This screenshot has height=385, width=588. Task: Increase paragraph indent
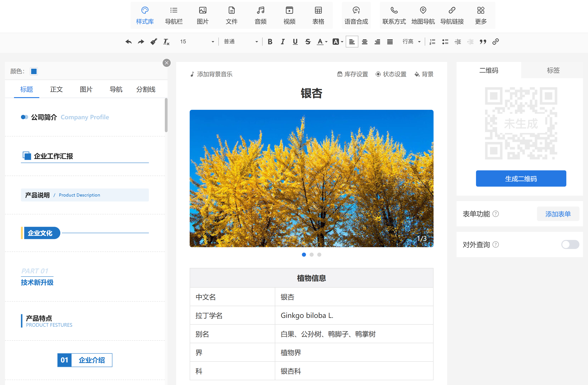pyautogui.click(x=458, y=42)
